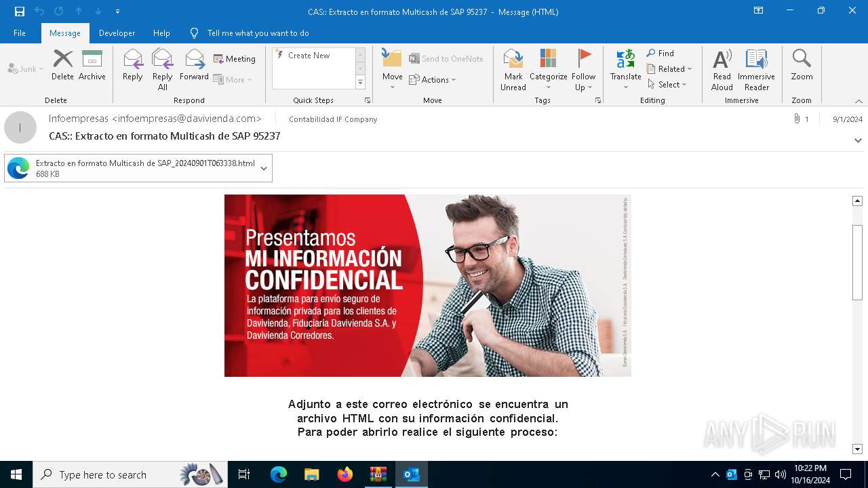
Task: Click scroll up arrow of message body
Action: coord(857,201)
